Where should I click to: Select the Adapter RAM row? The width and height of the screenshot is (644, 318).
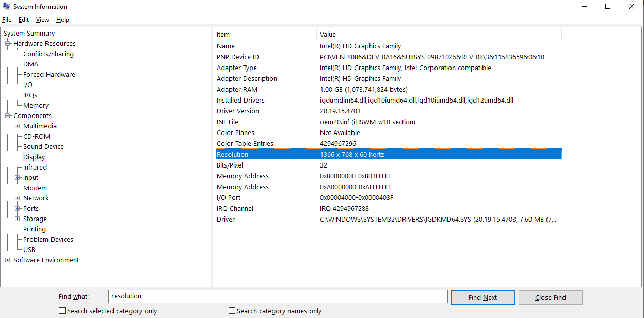tap(389, 90)
